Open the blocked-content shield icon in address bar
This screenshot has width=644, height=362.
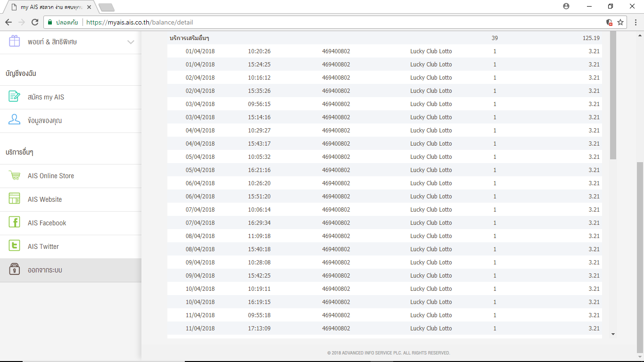[x=609, y=22]
